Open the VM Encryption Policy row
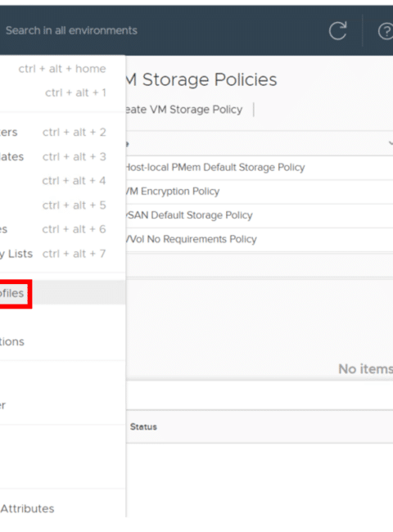Screen dimensions: 393x532 click(x=173, y=192)
